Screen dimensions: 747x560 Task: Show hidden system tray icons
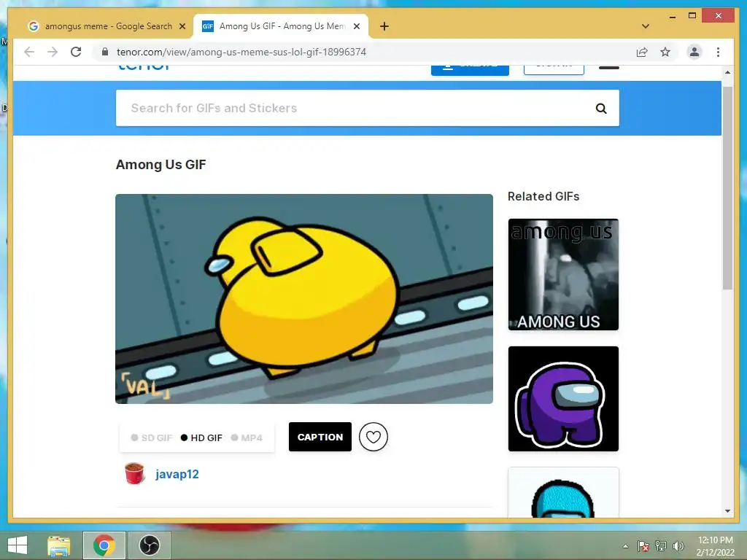tap(625, 546)
